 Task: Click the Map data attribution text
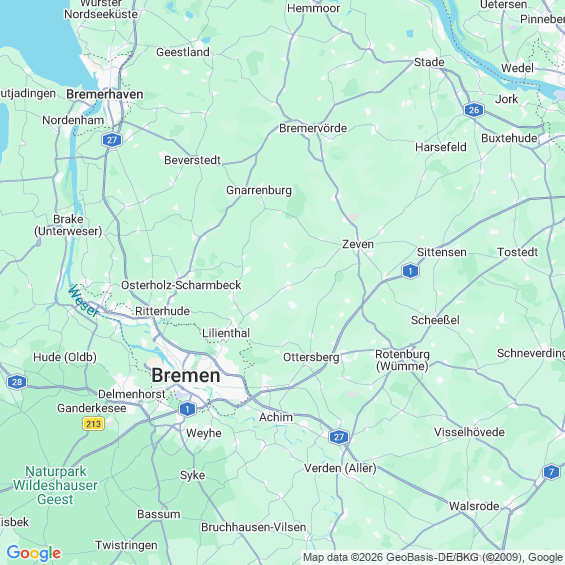tap(433, 557)
